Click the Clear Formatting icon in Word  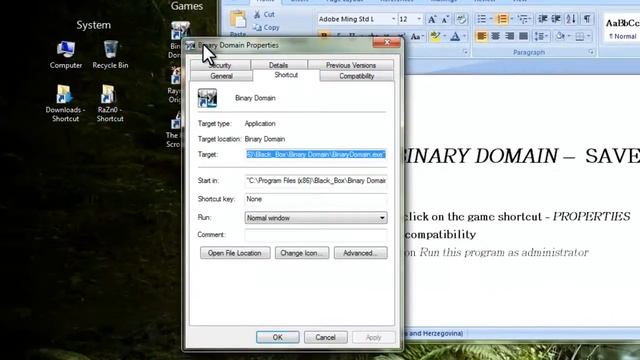click(461, 19)
